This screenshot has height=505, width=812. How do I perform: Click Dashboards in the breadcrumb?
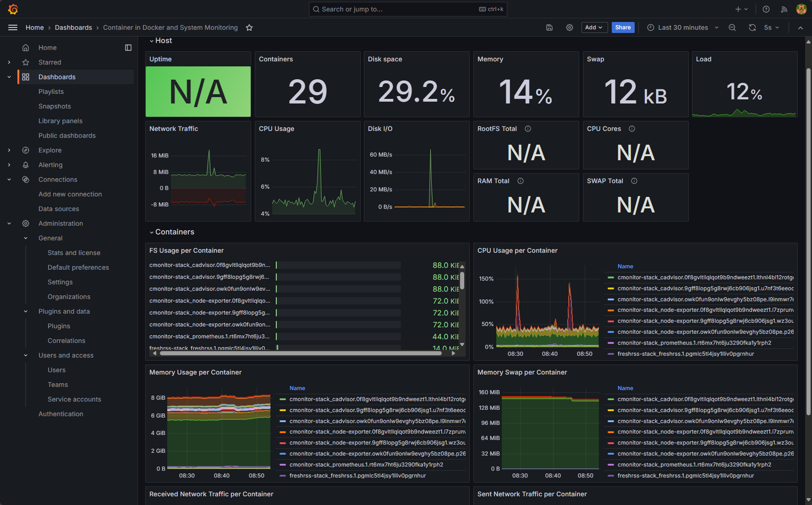click(x=73, y=27)
